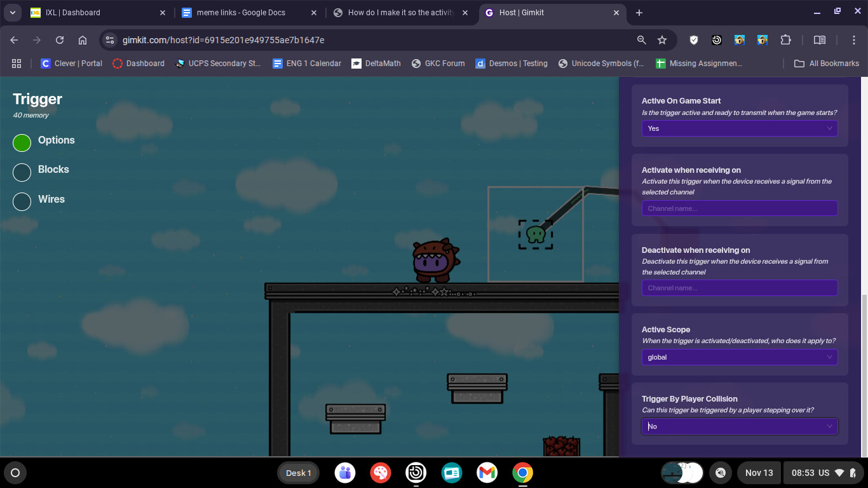
Task: Expand the Active Scope dropdown
Action: coord(739,357)
